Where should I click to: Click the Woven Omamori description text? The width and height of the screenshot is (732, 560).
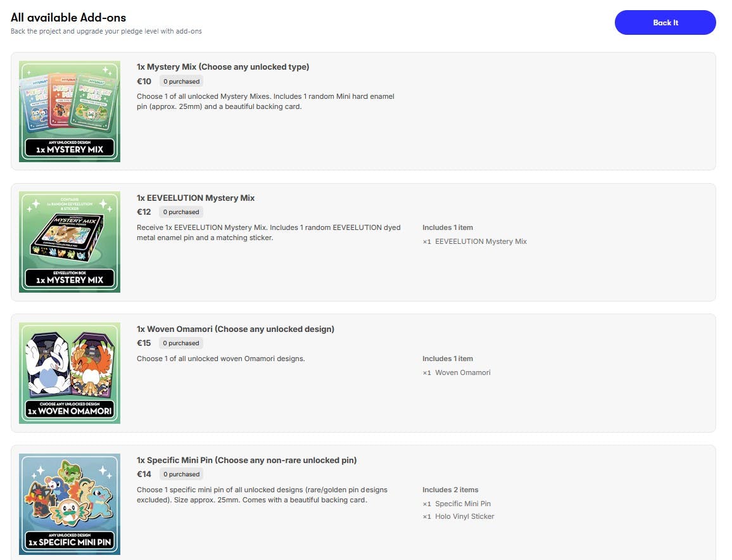coord(220,359)
